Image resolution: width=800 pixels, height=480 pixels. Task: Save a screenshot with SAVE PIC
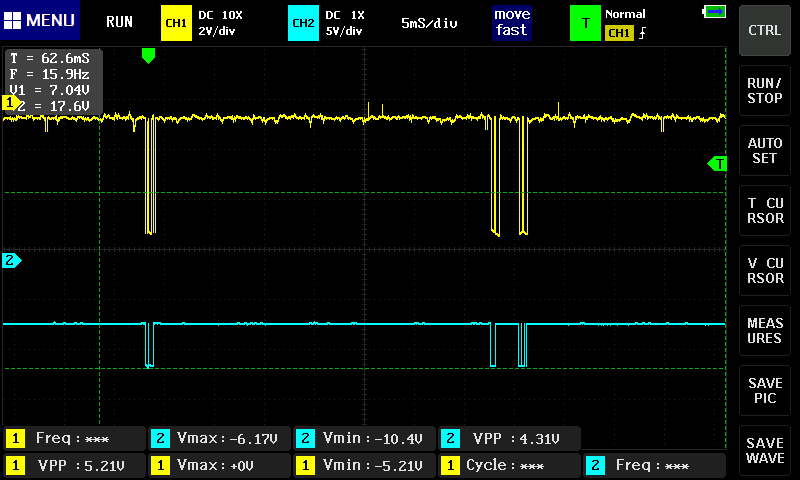(x=765, y=390)
